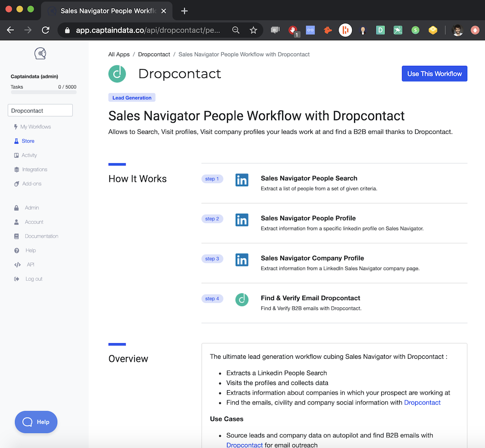
Task: Open API in the sidebar
Action: 24,265
